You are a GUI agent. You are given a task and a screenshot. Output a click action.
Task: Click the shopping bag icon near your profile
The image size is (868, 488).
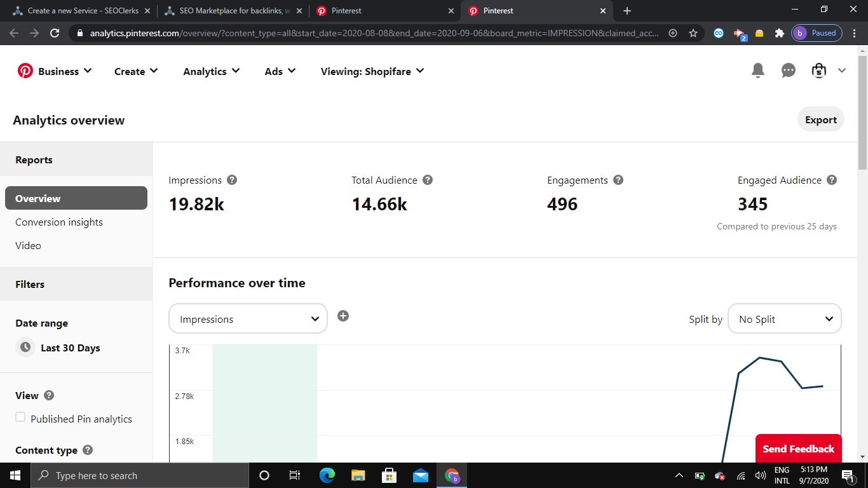pos(819,71)
